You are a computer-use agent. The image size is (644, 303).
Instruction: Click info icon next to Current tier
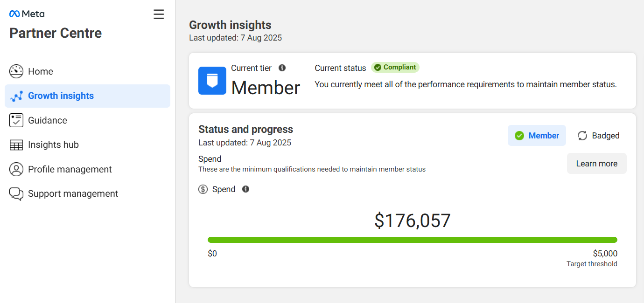(x=282, y=68)
